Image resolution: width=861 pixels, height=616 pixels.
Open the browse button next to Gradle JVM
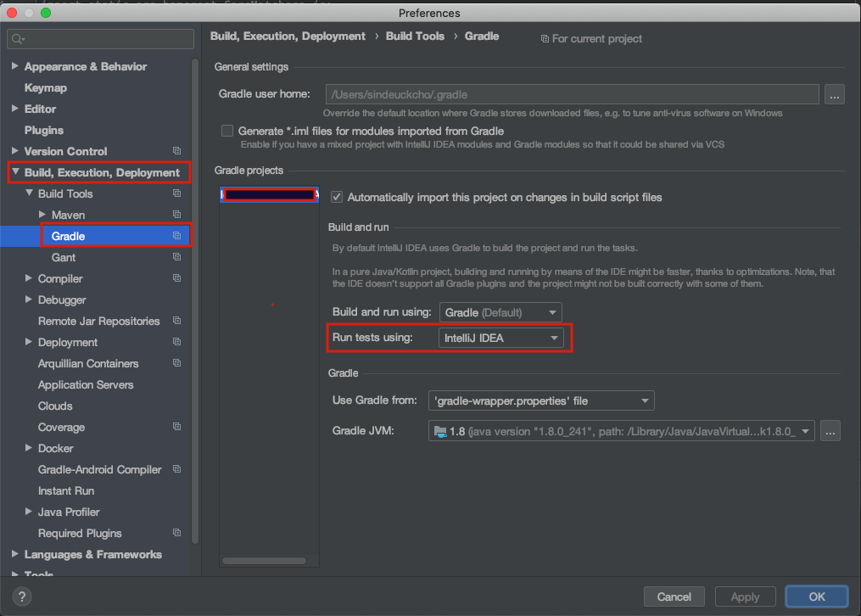pyautogui.click(x=830, y=431)
